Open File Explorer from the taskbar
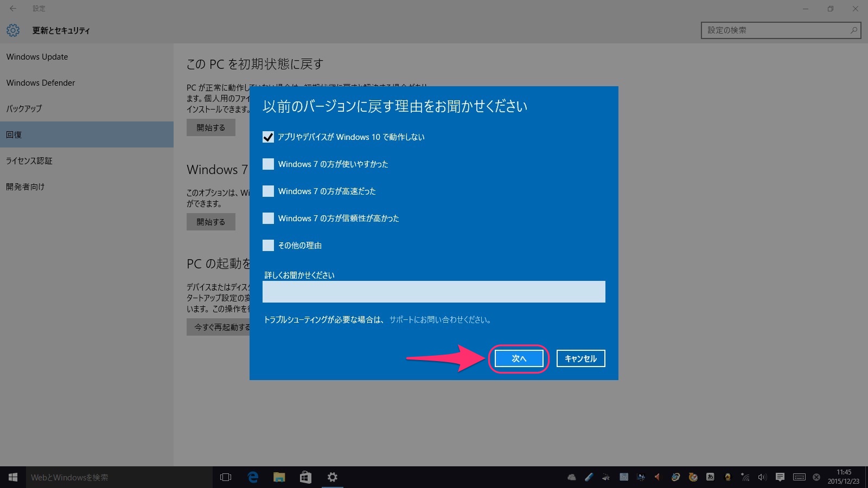This screenshot has height=488, width=868. [x=279, y=477]
